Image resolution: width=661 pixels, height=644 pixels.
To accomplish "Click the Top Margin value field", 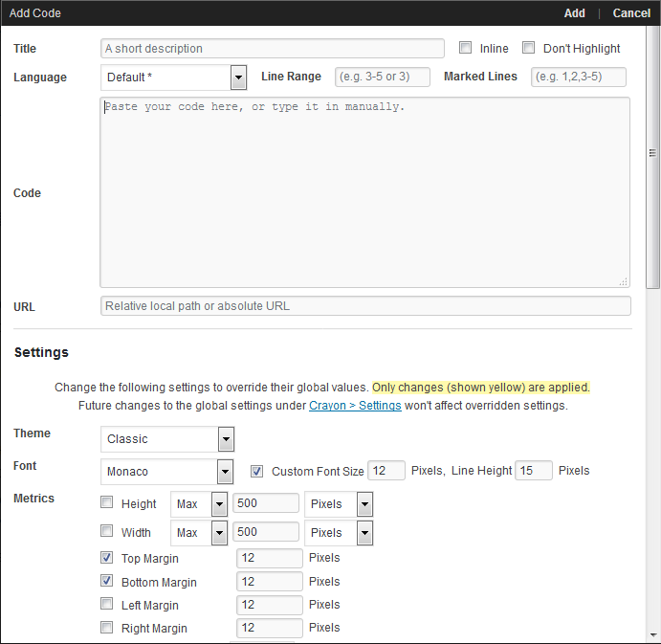I will tap(270, 558).
